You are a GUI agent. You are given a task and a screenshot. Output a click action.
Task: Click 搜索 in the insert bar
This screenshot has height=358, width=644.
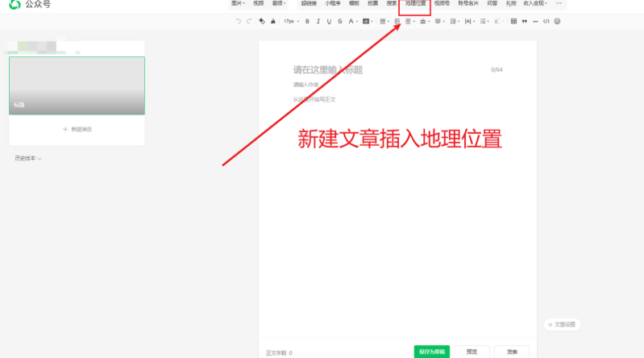click(392, 3)
